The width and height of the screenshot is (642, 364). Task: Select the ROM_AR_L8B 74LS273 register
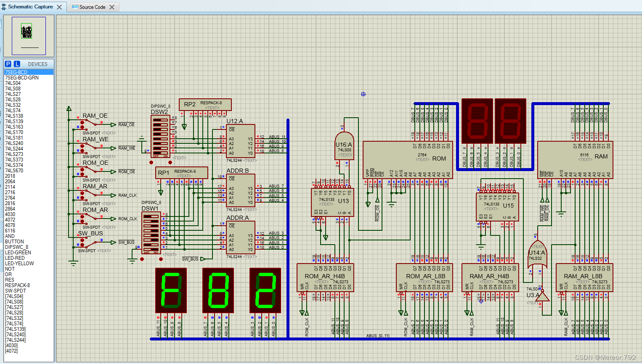(424, 277)
